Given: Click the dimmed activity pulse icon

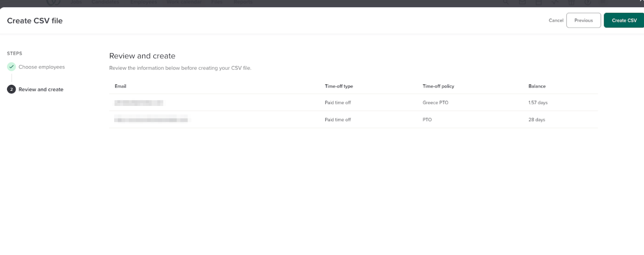Looking at the screenshot, I should pyautogui.click(x=555, y=2).
